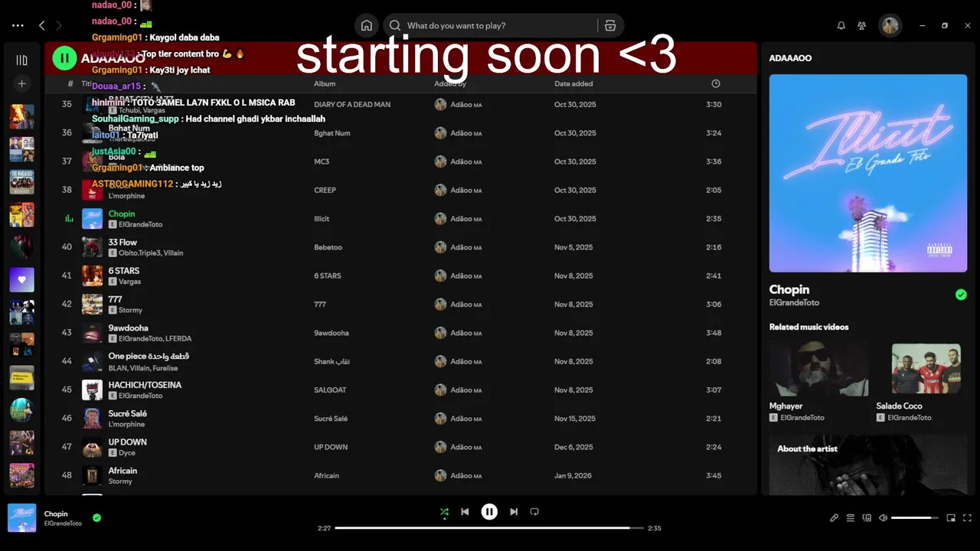Open the Shank album link
This screenshot has width=980, height=551.
332,361
